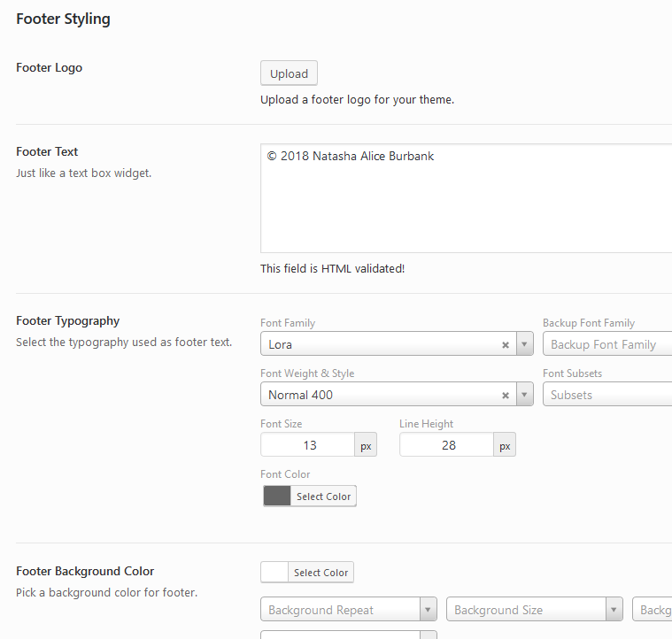Expand the Font Weight & Style dropdown
The width and height of the screenshot is (672, 639).
tap(525, 396)
